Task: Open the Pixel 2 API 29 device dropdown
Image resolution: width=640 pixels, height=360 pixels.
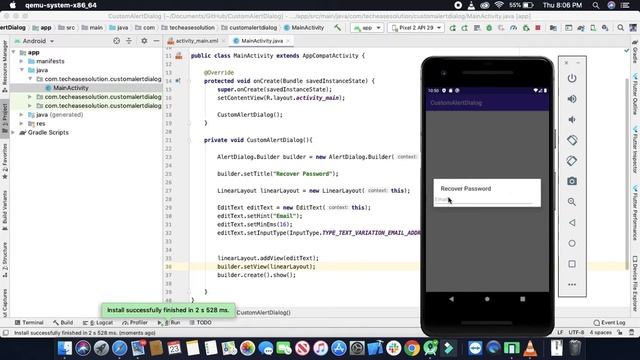Action: (416, 28)
